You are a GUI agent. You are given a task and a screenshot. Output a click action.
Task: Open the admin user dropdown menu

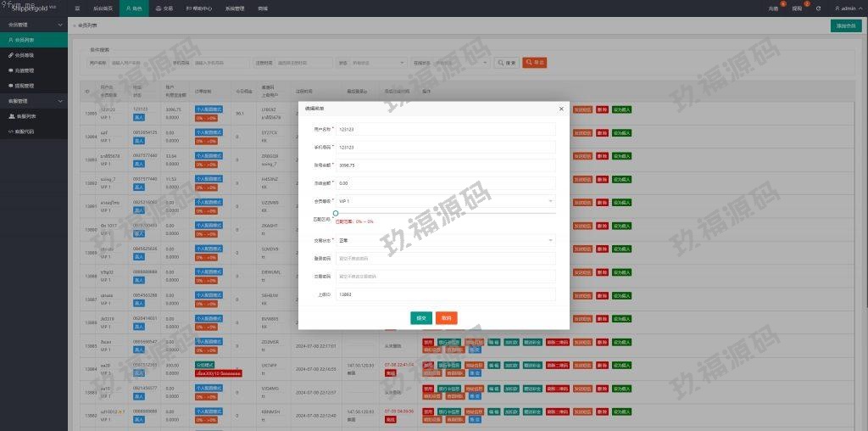click(x=848, y=8)
